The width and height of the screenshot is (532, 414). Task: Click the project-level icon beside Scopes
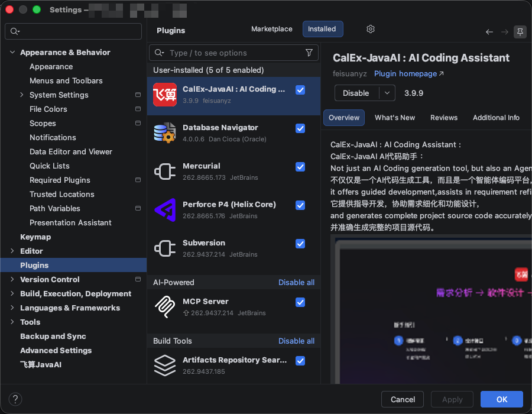138,123
